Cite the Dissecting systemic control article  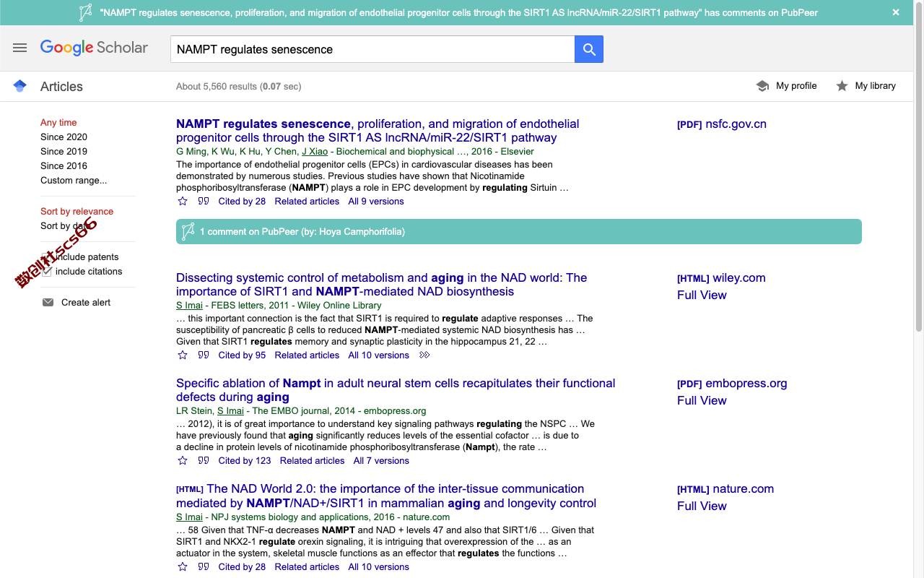click(x=204, y=355)
